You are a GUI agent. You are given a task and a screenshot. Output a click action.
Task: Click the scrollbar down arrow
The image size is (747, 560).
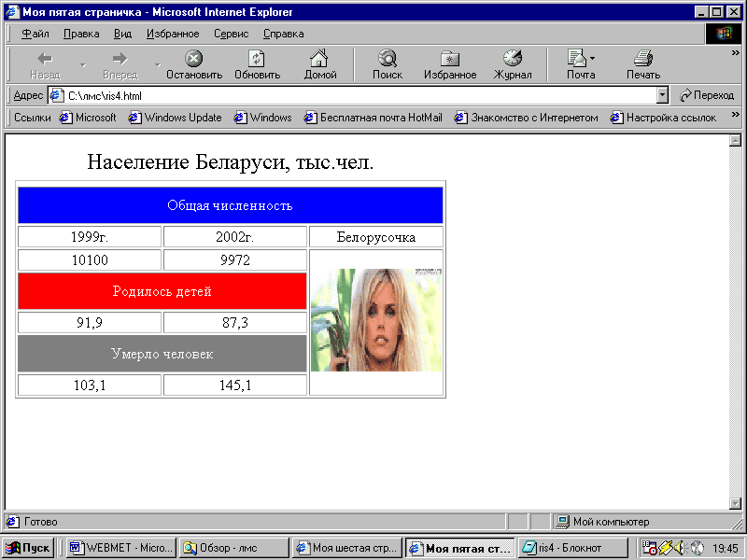(735, 503)
